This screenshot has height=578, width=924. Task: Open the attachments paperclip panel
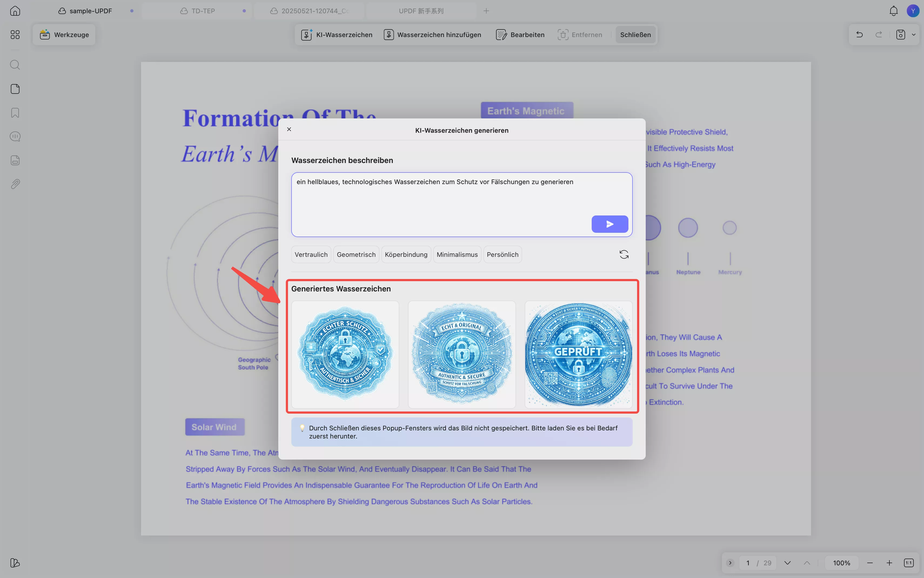[15, 184]
